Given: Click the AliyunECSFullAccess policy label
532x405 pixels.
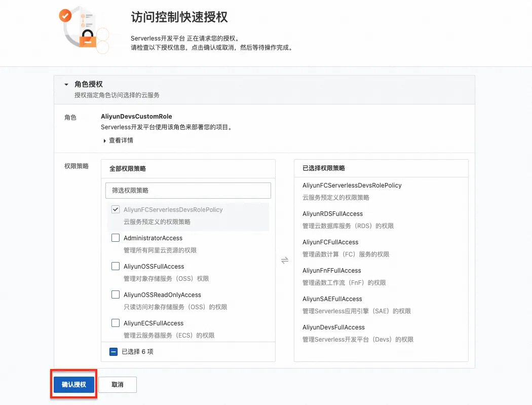Looking at the screenshot, I should pyautogui.click(x=154, y=323).
